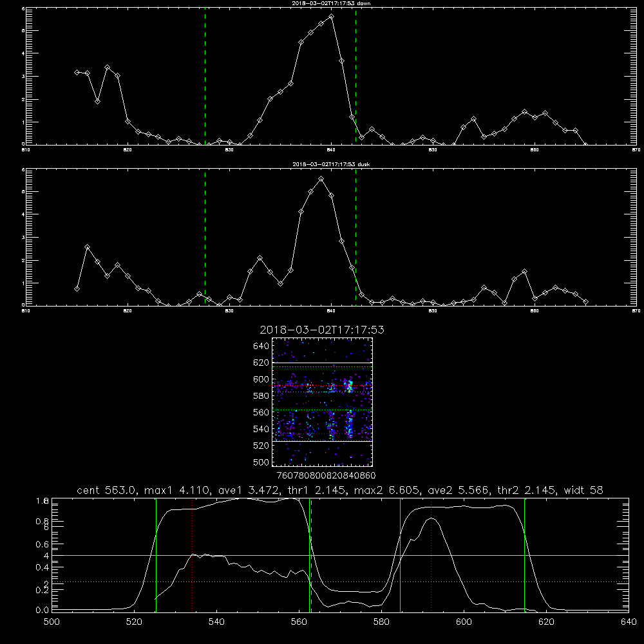Click the '870' x-axis label under dusk plot
The height and width of the screenshot is (644, 644).
point(636,311)
